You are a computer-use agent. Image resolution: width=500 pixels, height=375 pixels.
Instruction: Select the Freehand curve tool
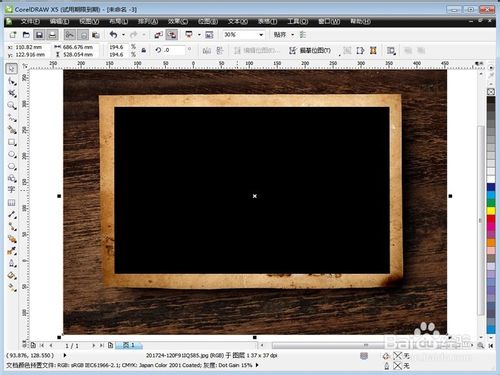(12, 118)
